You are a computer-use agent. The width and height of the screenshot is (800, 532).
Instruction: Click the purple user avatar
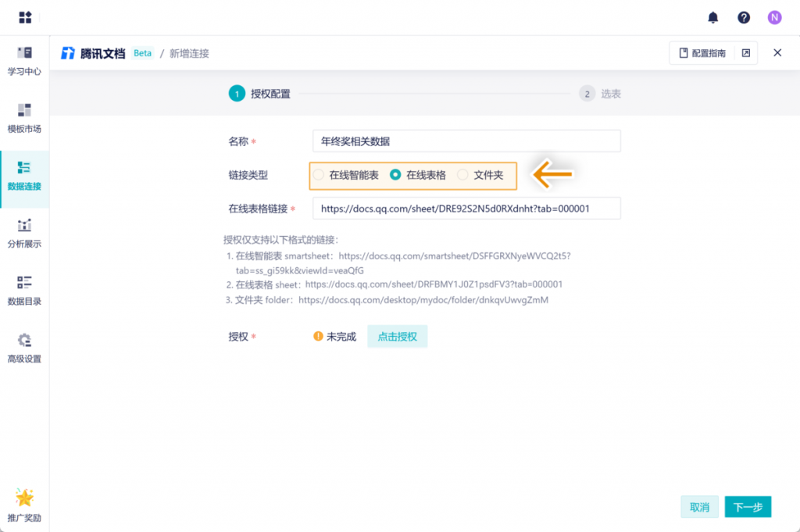[774, 17]
